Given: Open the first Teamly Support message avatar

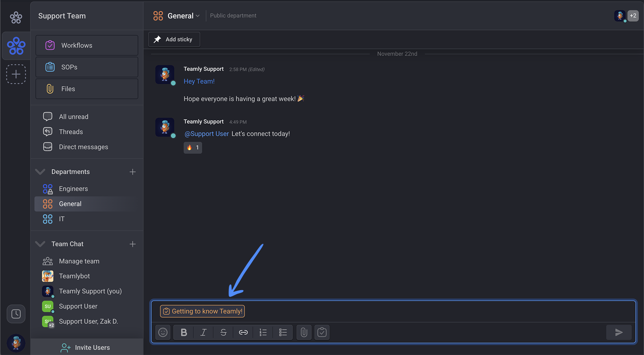Looking at the screenshot, I should tap(165, 75).
